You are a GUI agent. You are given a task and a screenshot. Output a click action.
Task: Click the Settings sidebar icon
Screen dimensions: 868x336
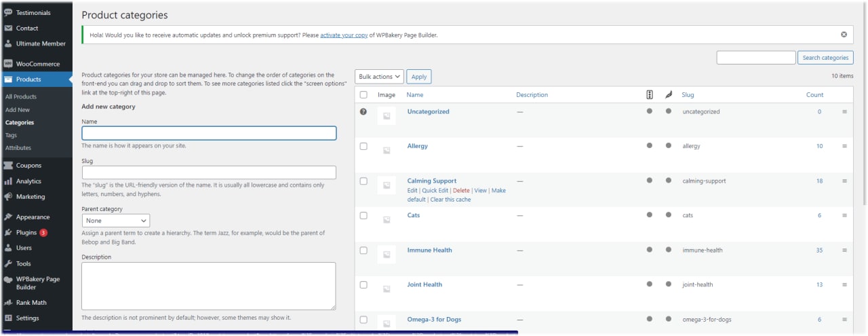click(8, 318)
